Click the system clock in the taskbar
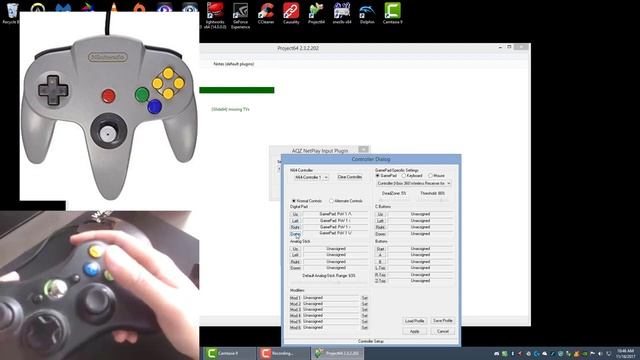This screenshot has width=640, height=360. [626, 353]
